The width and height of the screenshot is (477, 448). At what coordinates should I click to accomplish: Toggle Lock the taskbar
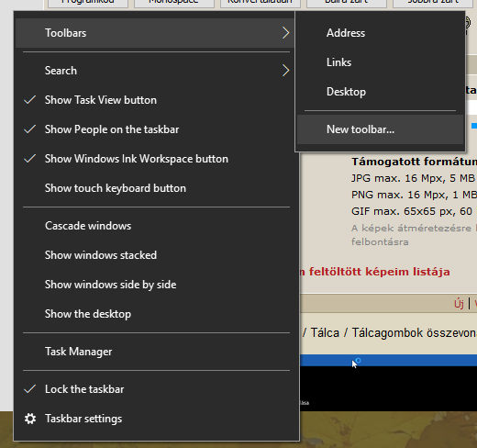pos(156,389)
